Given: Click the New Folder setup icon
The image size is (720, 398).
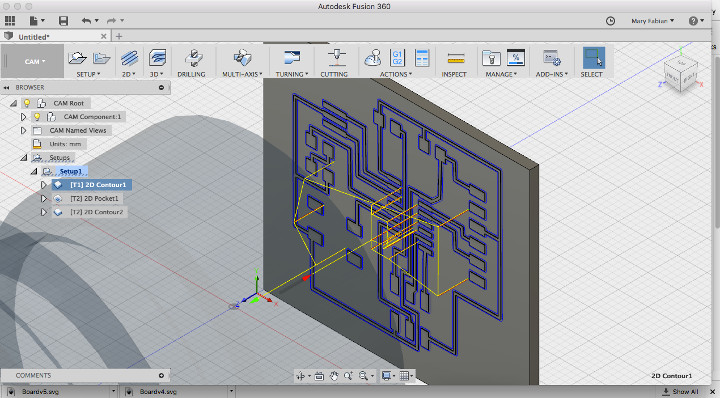Looking at the screenshot, I should pyautogui.click(x=101, y=58).
